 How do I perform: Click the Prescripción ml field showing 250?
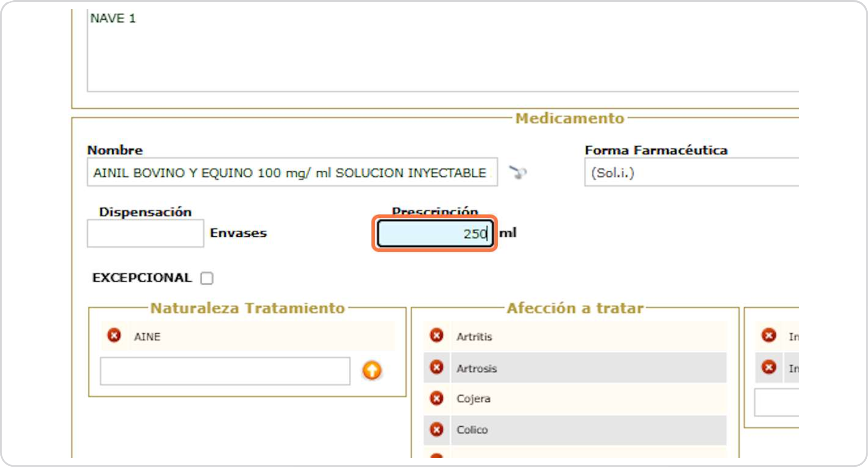[434, 233]
